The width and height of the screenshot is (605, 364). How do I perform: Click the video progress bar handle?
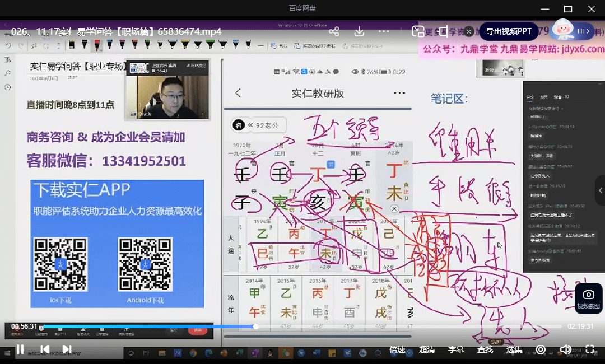(256, 326)
